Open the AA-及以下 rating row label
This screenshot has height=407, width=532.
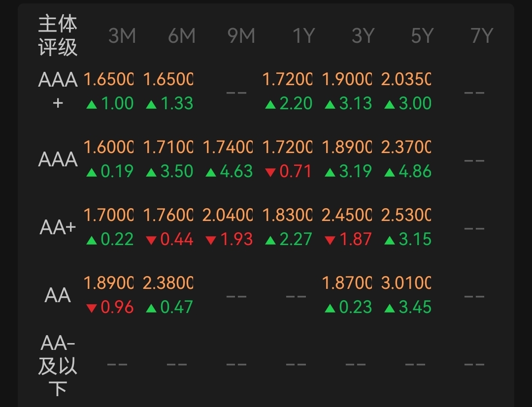click(58, 365)
